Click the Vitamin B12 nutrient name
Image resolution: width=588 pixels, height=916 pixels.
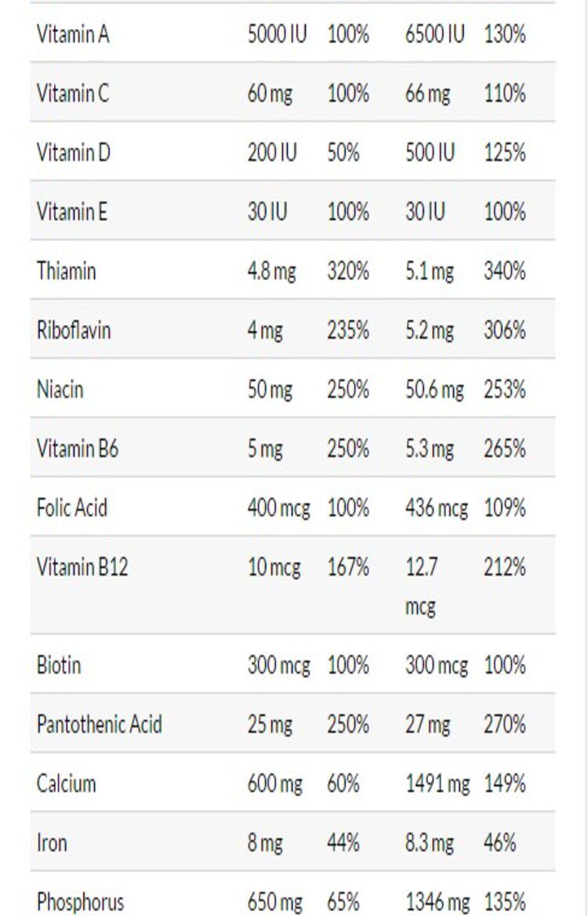tap(82, 567)
